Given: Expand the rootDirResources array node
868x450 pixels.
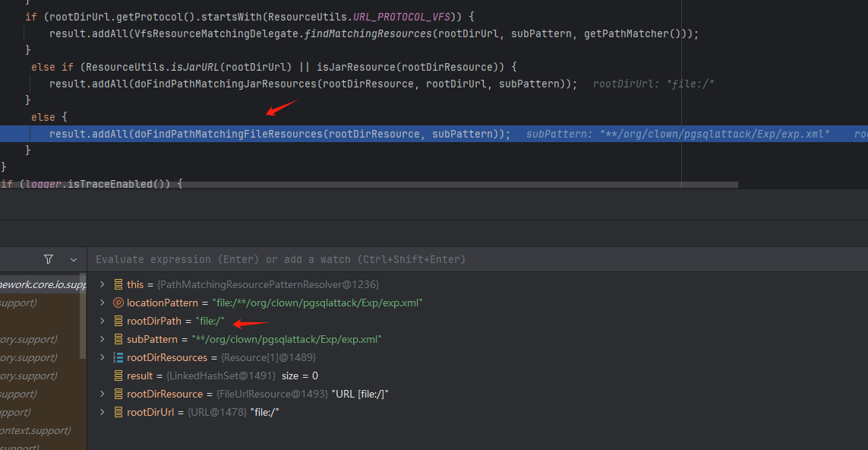Looking at the screenshot, I should [x=102, y=357].
